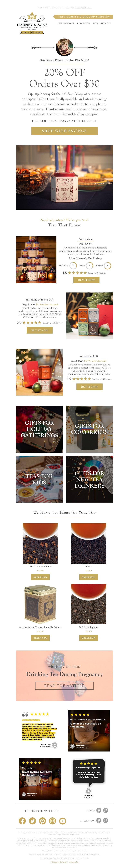Click the Free Domestic Ground Shipping banner

(x=83, y=16)
